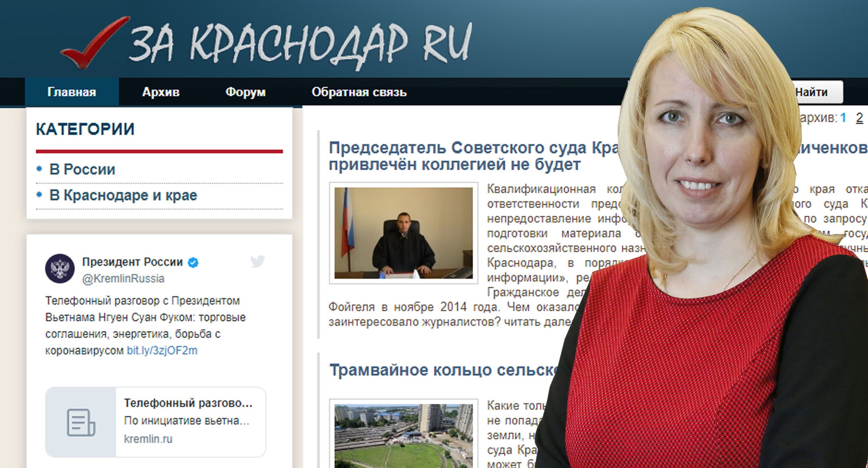Select the В России category
This screenshot has height=468, width=868.
[82, 169]
